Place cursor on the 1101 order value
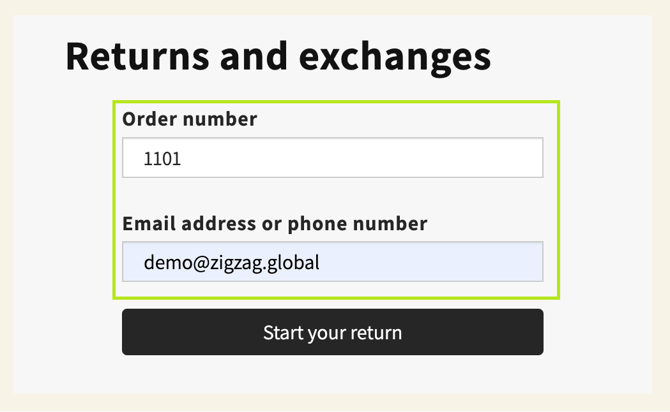Viewport: 670px width, 412px height. pyautogui.click(x=162, y=158)
